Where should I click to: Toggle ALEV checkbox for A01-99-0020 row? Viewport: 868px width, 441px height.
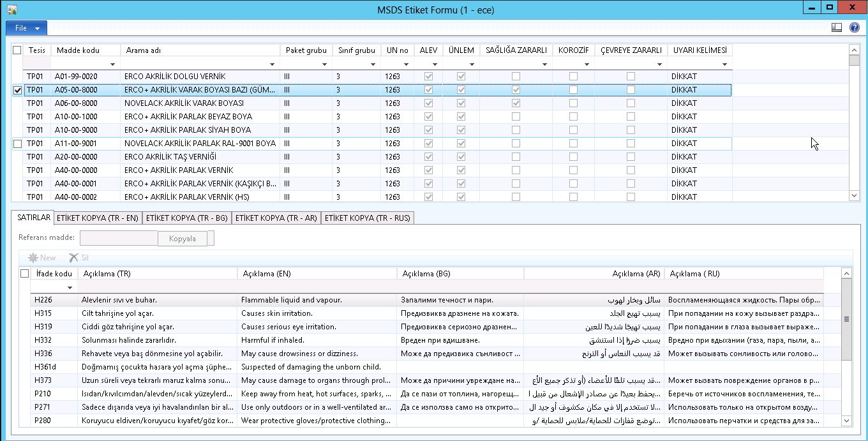429,77
